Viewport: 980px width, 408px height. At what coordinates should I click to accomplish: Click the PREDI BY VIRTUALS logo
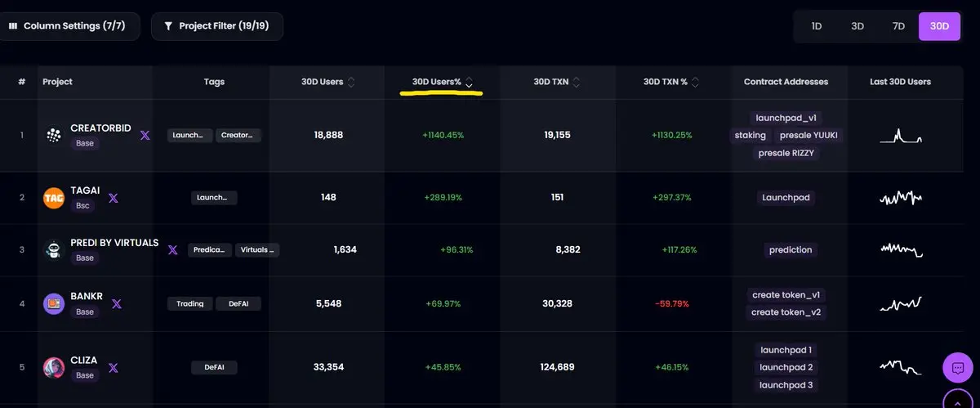(x=54, y=250)
